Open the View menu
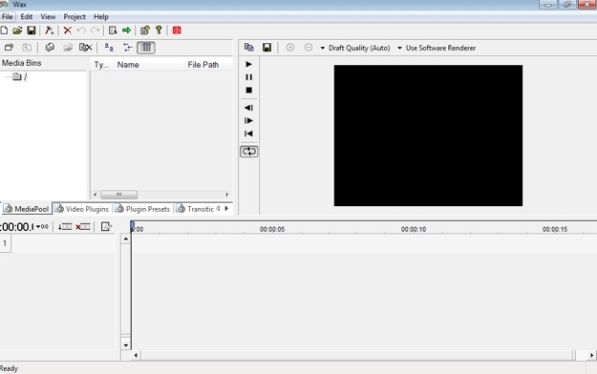 point(48,17)
